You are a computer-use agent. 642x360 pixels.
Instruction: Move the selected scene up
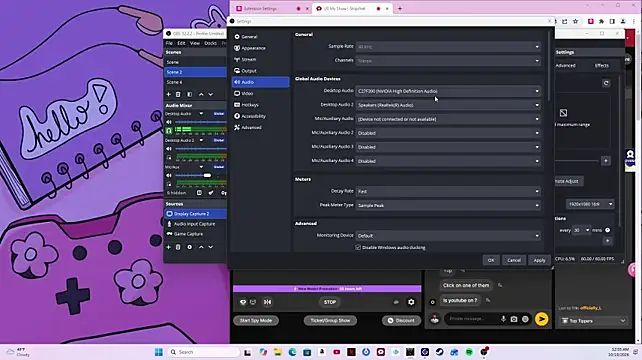pyautogui.click(x=201, y=95)
